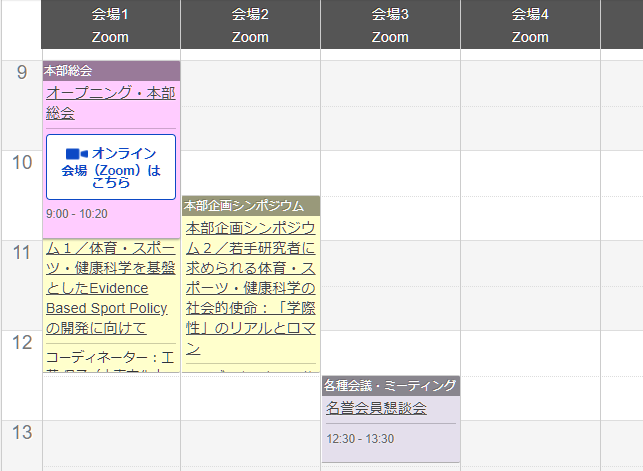Click the 13 o'clock hour label
The width and height of the screenshot is (643, 471).
point(21,433)
